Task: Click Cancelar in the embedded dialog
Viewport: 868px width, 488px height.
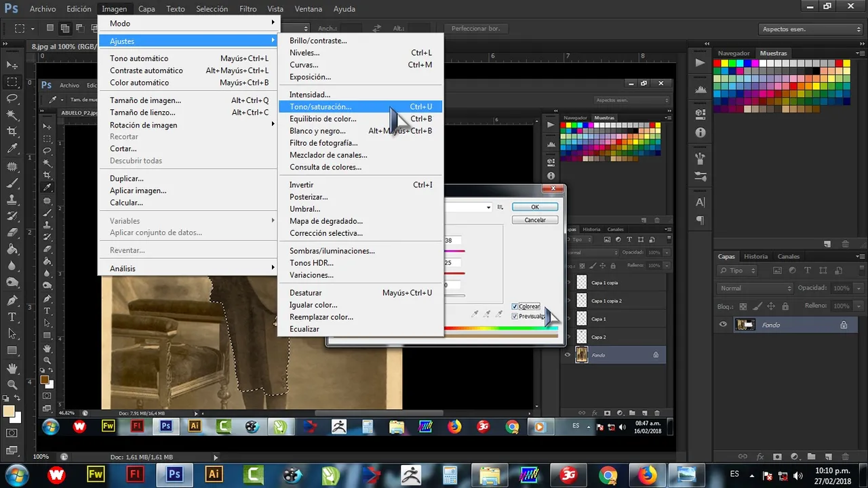Action: click(535, 220)
